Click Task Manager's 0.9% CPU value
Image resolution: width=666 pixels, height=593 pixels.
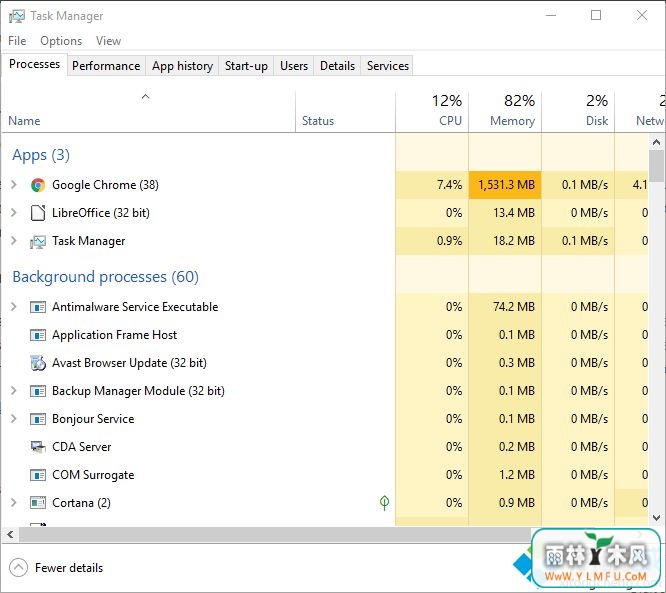pos(449,241)
